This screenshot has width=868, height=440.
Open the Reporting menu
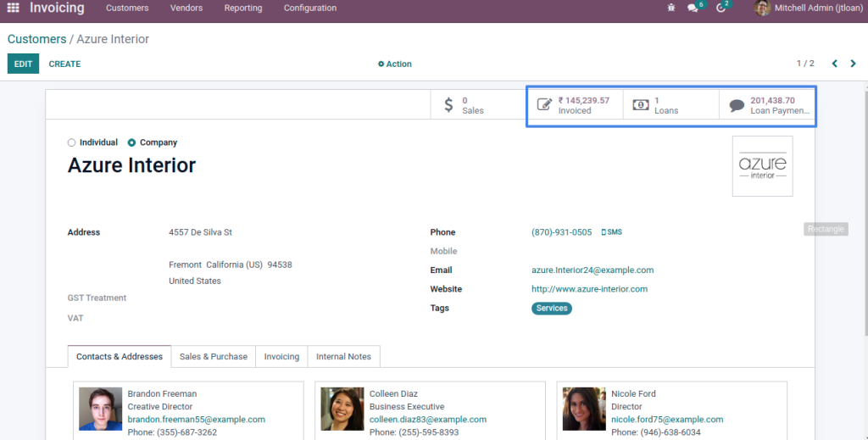[243, 8]
